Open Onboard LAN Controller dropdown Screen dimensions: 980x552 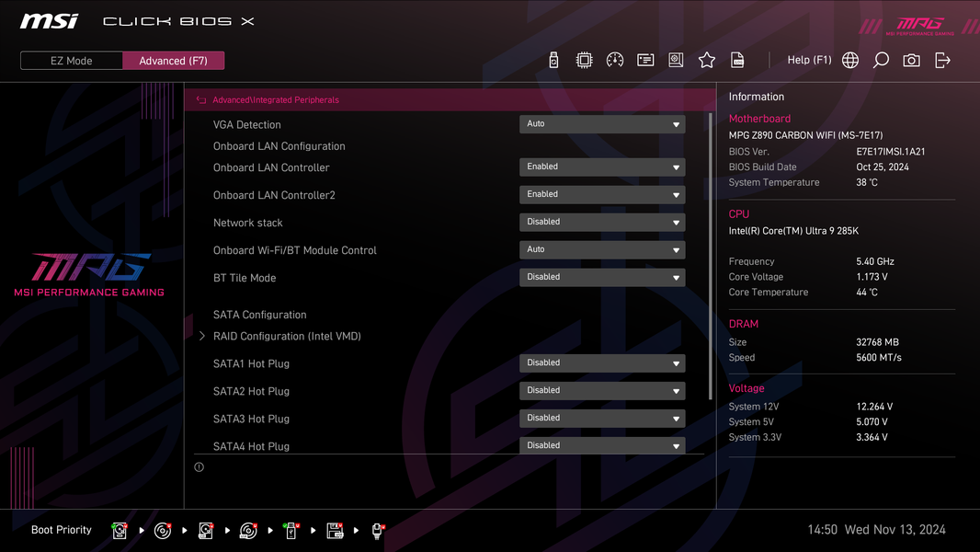[x=602, y=167]
